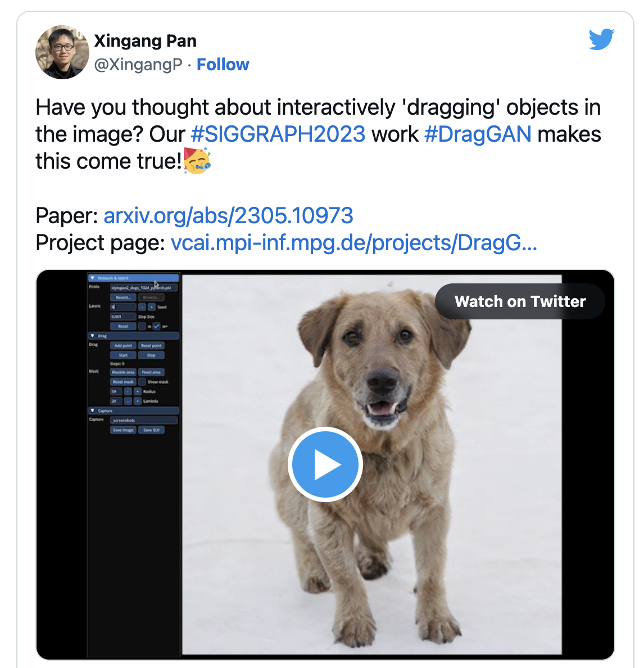Open the #SIGGRAPH2023 hashtag

pyautogui.click(x=278, y=134)
